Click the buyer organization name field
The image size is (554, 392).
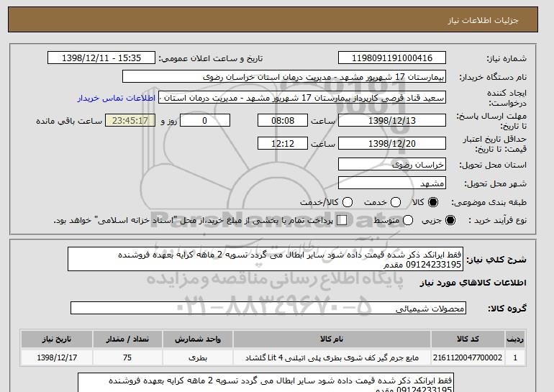[284, 77]
